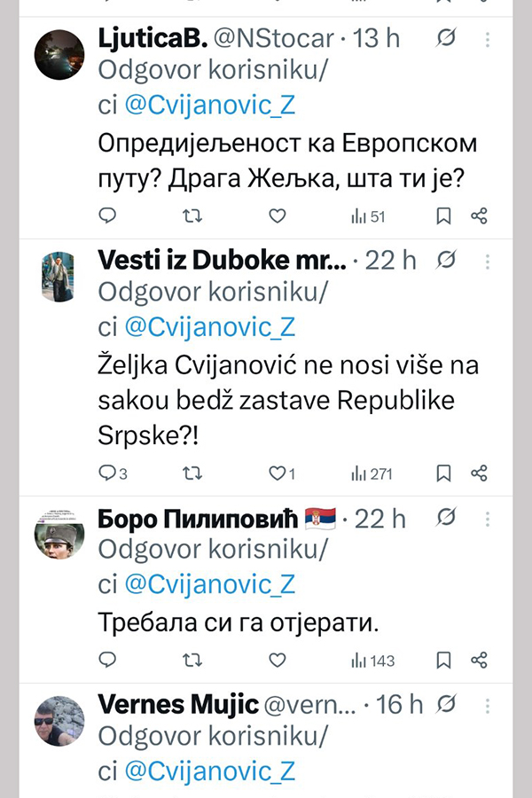Share LjuticaB.'s tweet
The width and height of the screenshot is (532, 798).
coord(479,215)
